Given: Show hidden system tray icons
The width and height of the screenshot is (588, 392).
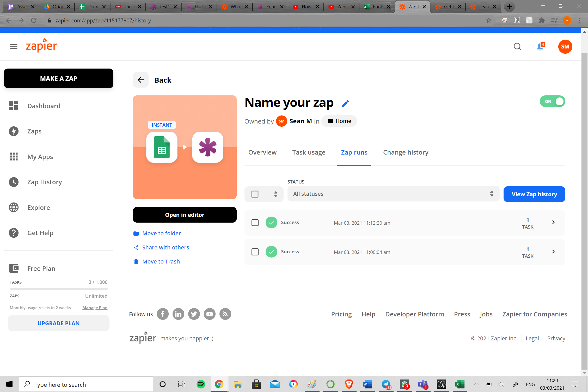Looking at the screenshot, I should click(x=476, y=384).
